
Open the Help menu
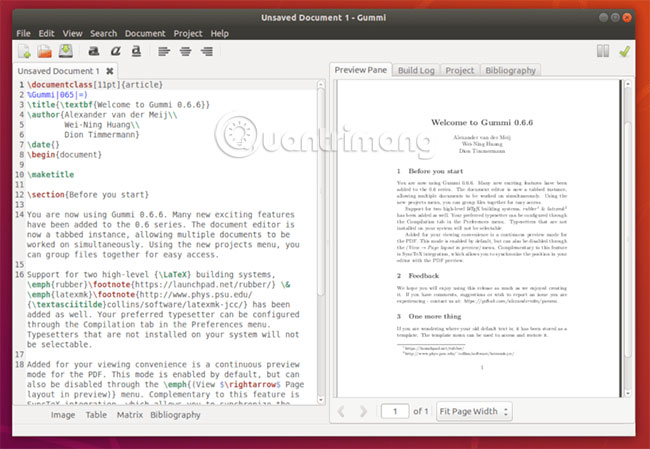[x=220, y=34]
